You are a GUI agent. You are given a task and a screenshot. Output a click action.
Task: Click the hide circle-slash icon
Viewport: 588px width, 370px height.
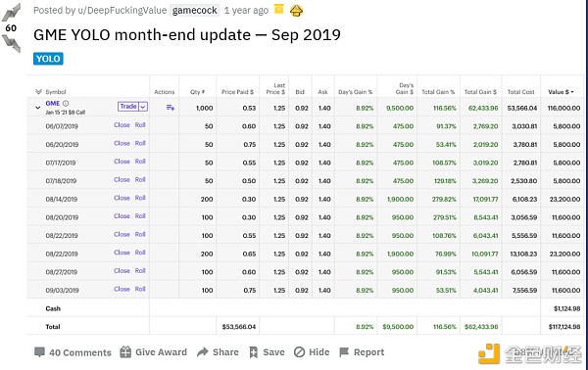click(299, 352)
